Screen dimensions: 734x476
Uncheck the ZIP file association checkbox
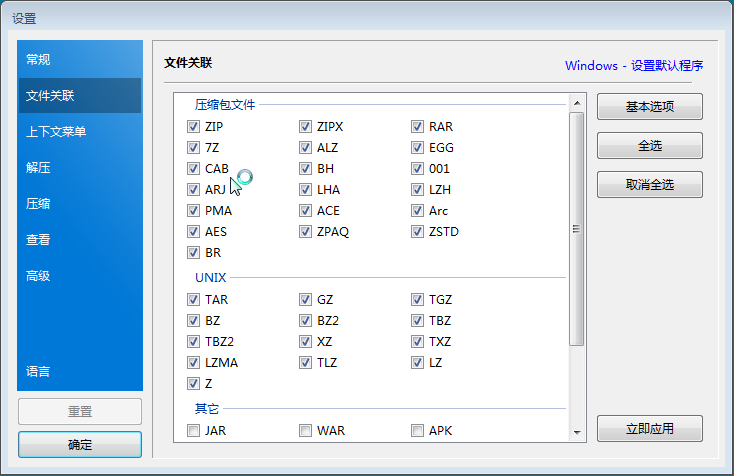[193, 127]
